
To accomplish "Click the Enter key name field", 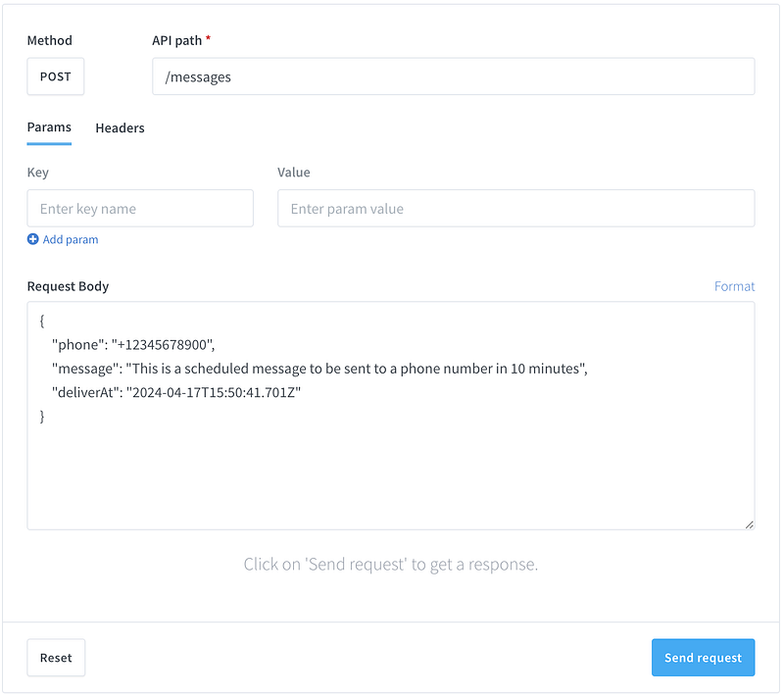I will coord(140,209).
